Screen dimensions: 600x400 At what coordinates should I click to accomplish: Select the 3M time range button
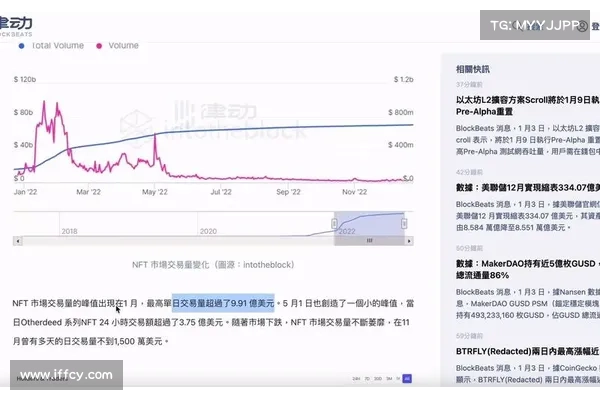pyautogui.click(x=389, y=379)
